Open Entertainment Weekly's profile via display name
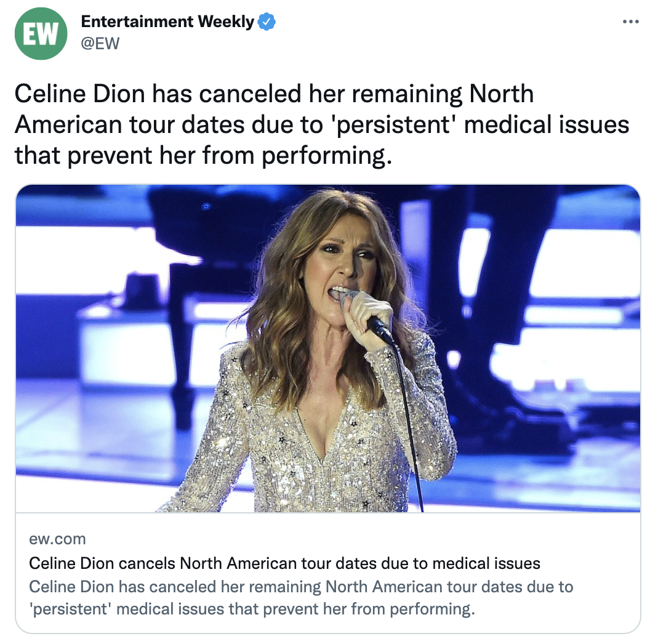This screenshot has width=650, height=644. pos(167,22)
